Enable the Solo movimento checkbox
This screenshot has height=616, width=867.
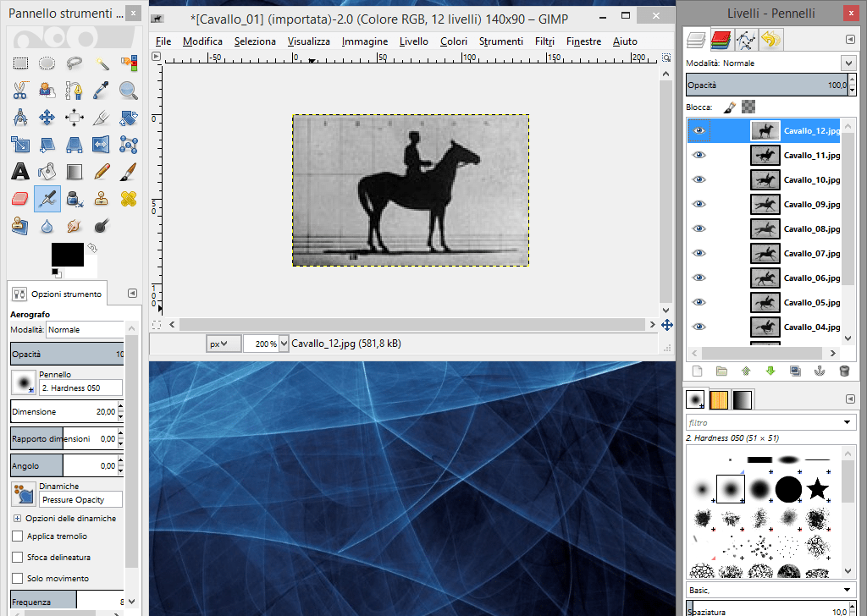[18, 578]
